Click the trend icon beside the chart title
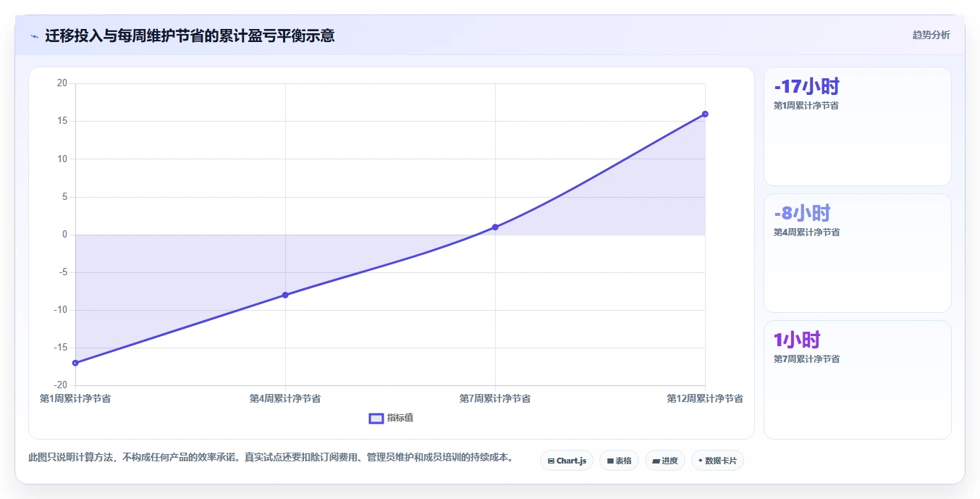This screenshot has height=499, width=980. pyautogui.click(x=34, y=36)
